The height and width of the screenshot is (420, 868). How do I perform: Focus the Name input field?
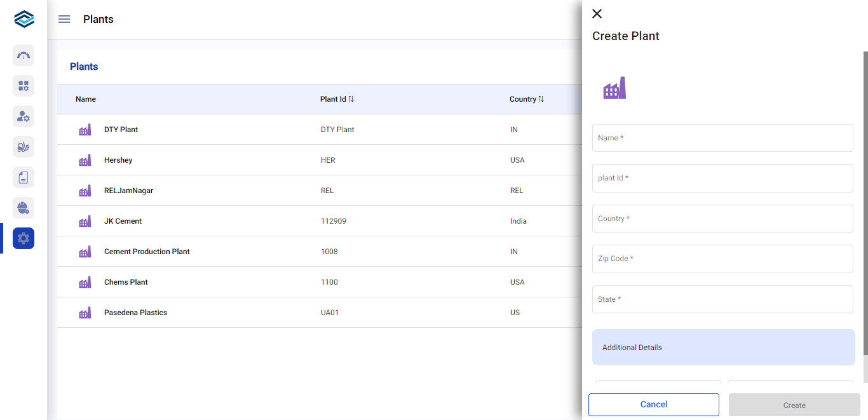(722, 138)
